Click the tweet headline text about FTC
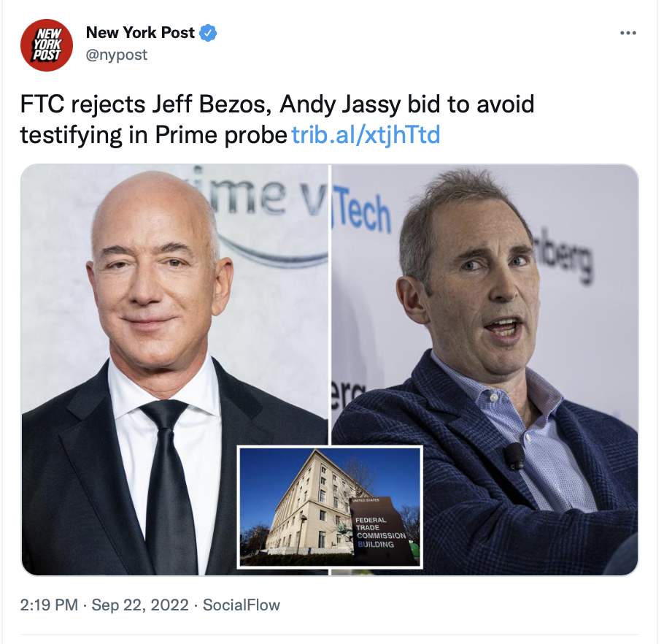This screenshot has height=644, width=664. [x=277, y=120]
